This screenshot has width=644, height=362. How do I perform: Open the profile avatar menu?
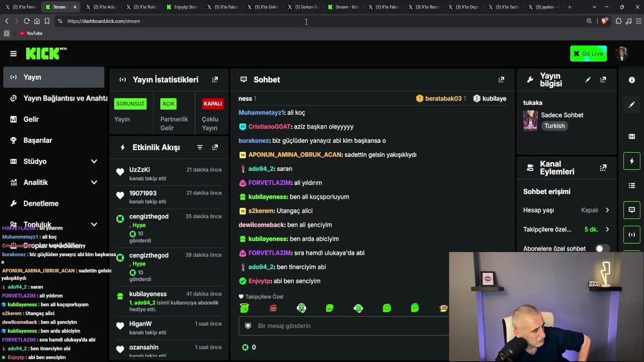(622, 54)
